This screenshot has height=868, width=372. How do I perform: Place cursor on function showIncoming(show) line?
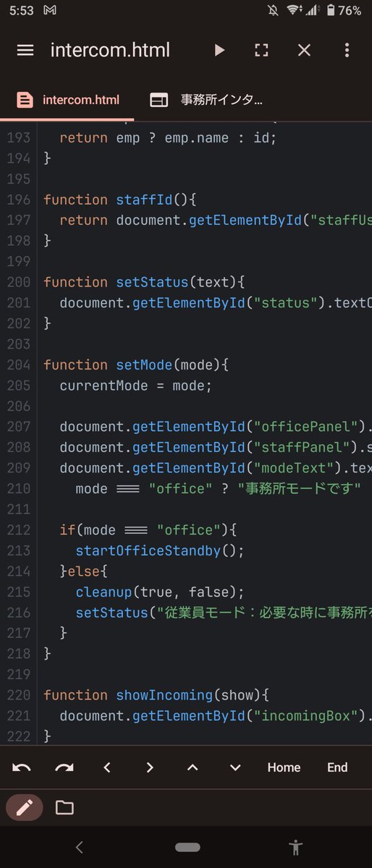click(x=156, y=694)
